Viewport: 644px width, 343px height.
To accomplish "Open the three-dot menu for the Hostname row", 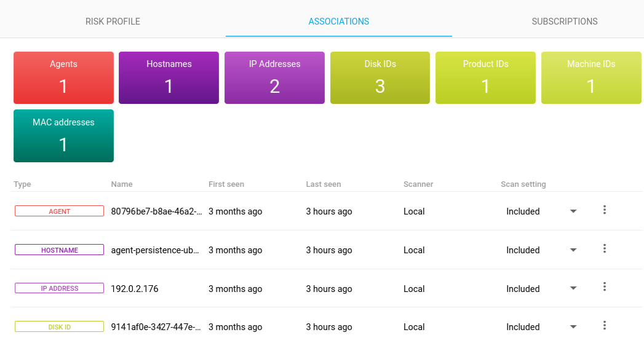I will click(x=605, y=249).
